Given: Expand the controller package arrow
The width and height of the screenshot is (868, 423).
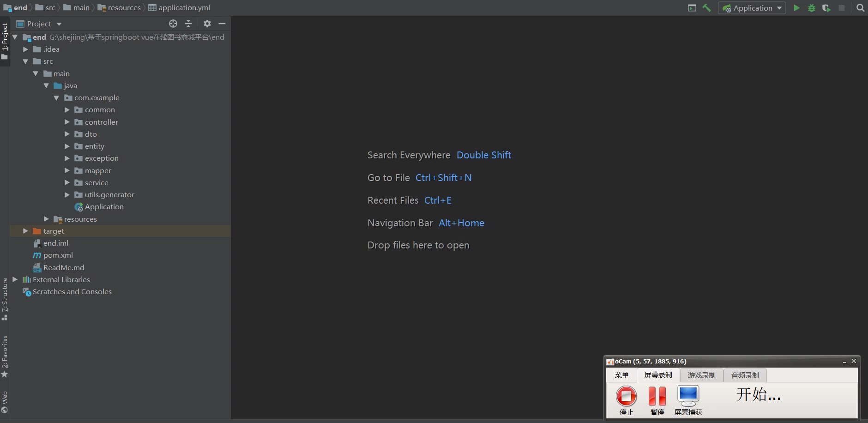Looking at the screenshot, I should 67,122.
